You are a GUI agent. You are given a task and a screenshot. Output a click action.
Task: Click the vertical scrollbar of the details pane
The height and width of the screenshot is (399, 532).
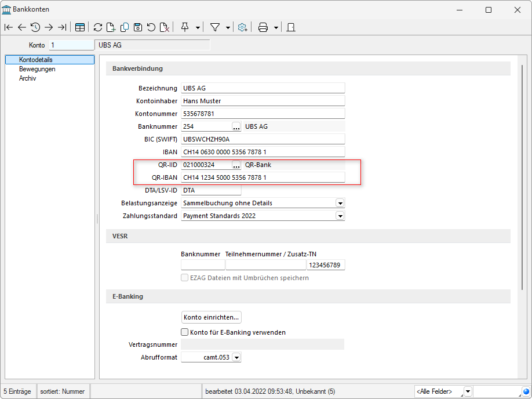pos(522,174)
